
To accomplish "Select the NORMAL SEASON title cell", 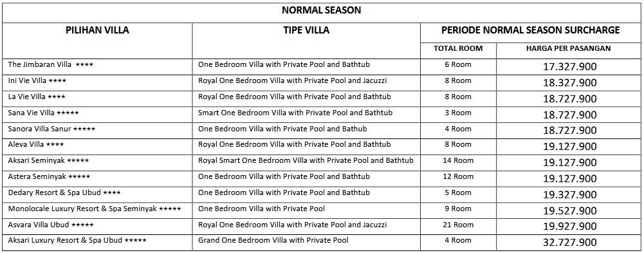I will 322,11.
